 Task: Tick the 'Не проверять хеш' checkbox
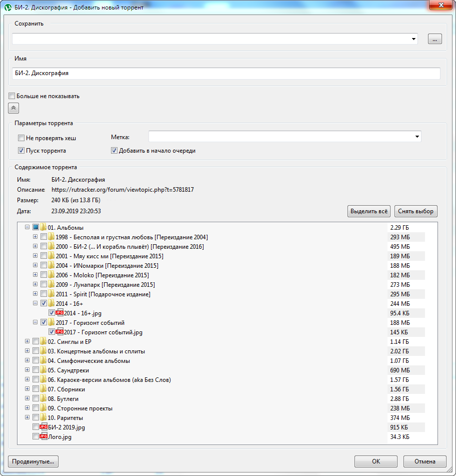click(21, 138)
